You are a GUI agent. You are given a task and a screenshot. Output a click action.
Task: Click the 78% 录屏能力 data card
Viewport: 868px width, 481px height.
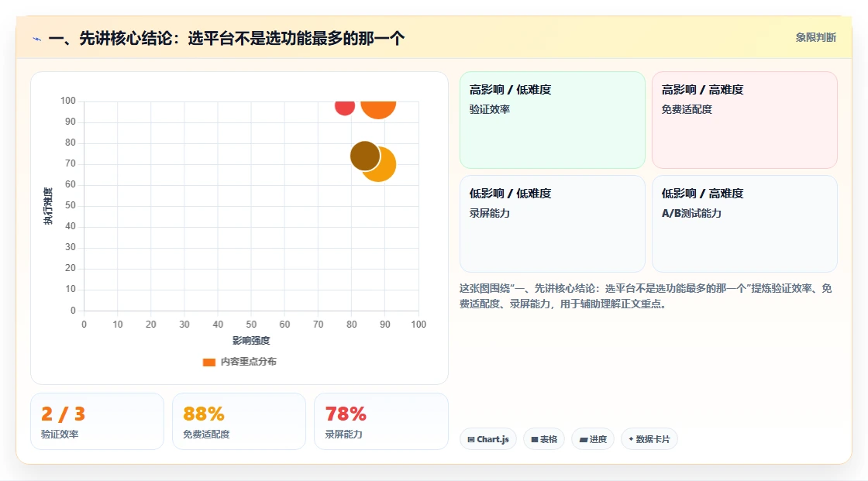coord(381,421)
